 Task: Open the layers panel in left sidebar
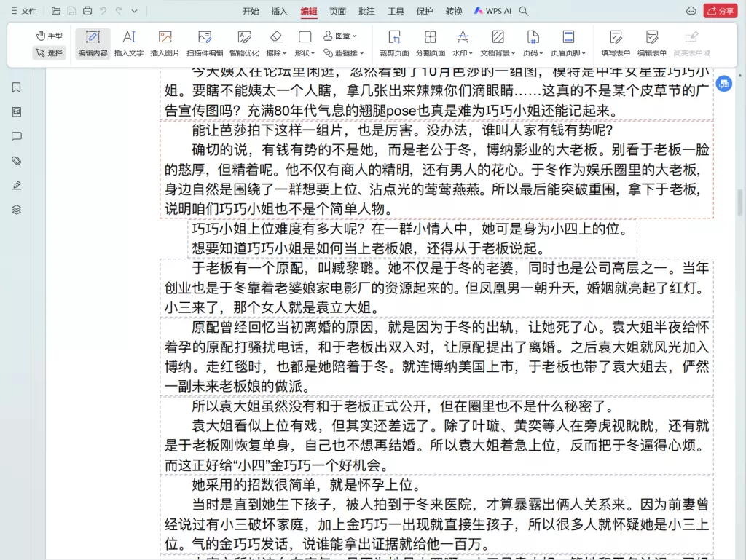click(x=17, y=210)
